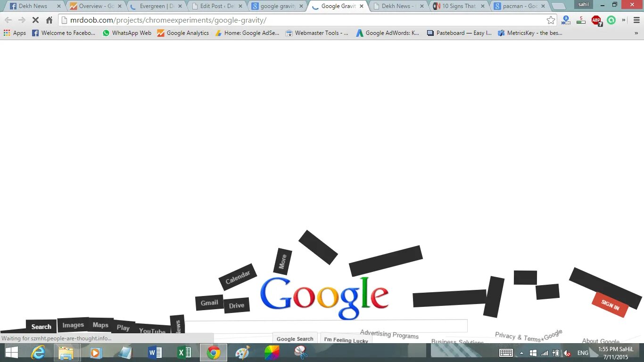Click the Play block in the fallen nav
Viewport: 644px width, 362px height.
coord(123,327)
